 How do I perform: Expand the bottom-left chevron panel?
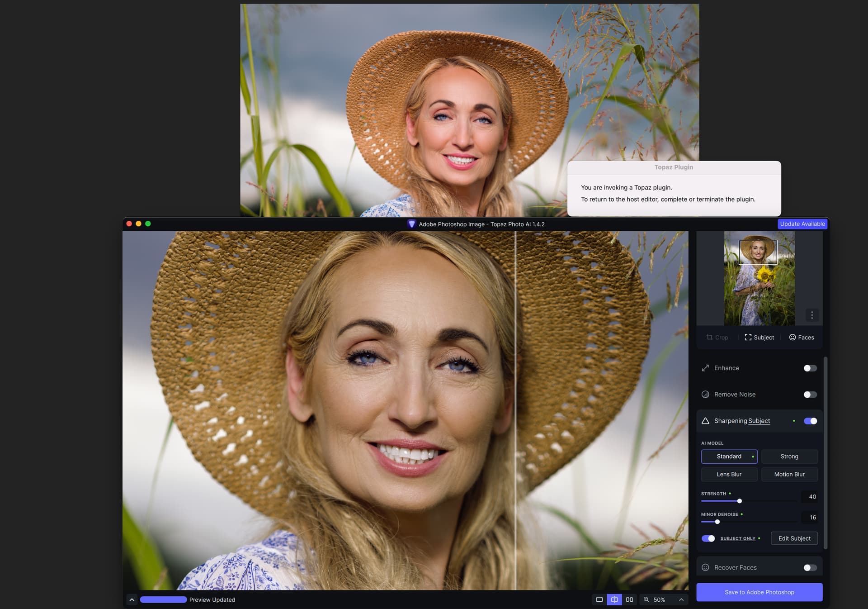click(x=132, y=600)
